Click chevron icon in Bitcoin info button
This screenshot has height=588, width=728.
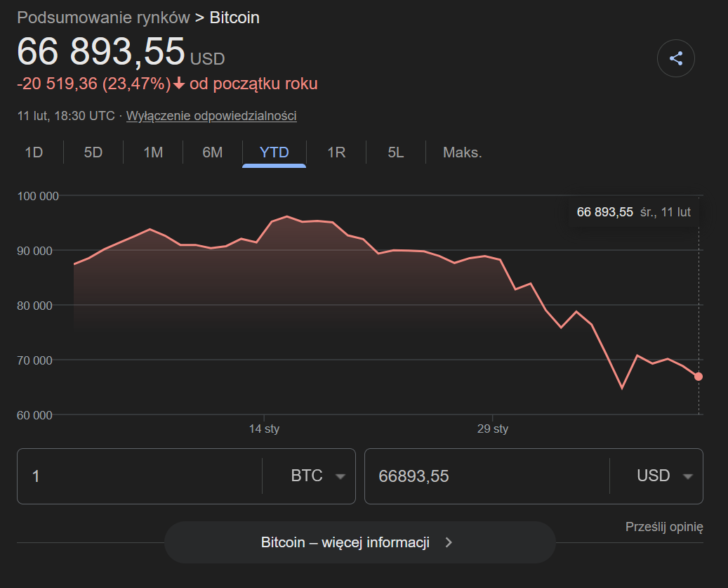pyautogui.click(x=449, y=542)
